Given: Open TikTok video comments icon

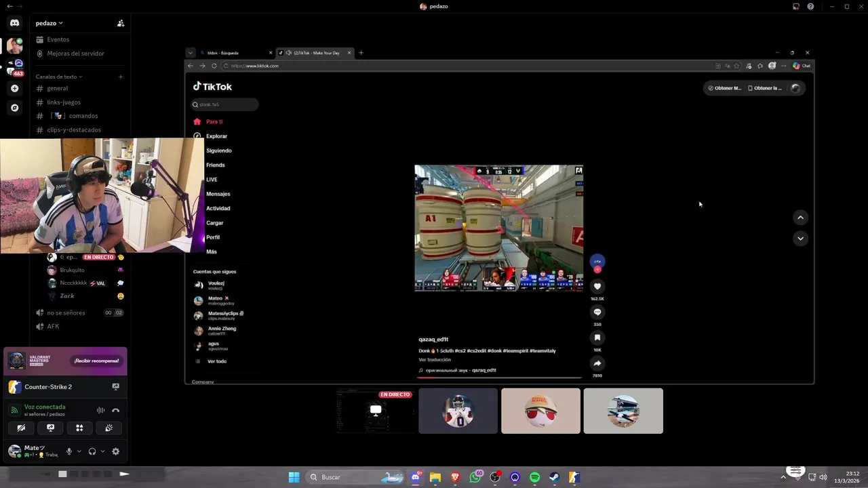Looking at the screenshot, I should pyautogui.click(x=597, y=312).
